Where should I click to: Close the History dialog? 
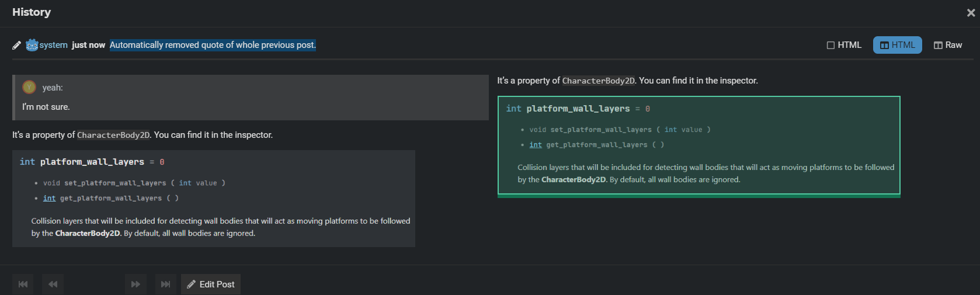point(971,13)
